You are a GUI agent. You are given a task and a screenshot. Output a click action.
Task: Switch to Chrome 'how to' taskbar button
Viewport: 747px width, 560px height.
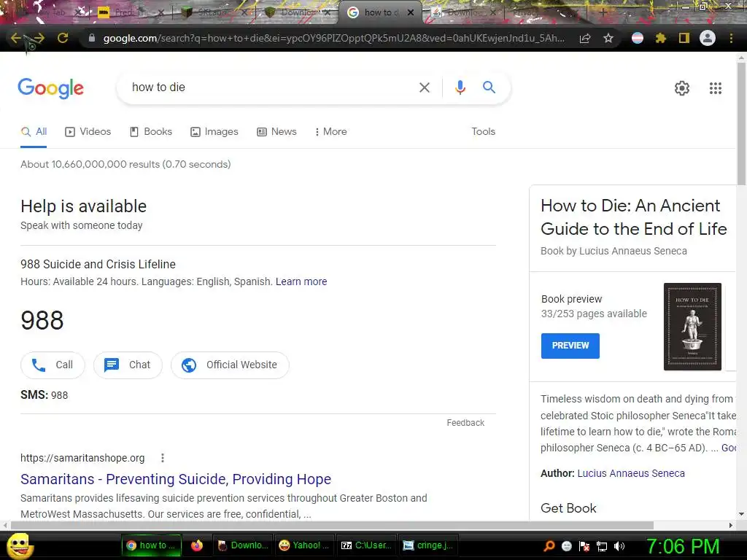click(152, 545)
